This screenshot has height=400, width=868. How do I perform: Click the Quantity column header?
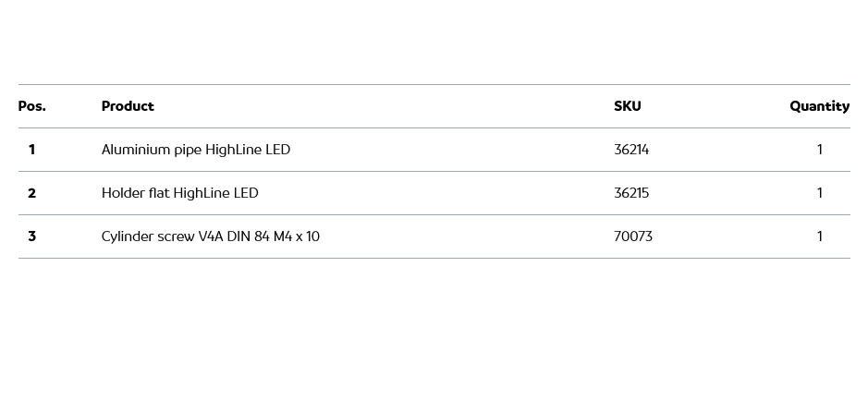coord(819,106)
